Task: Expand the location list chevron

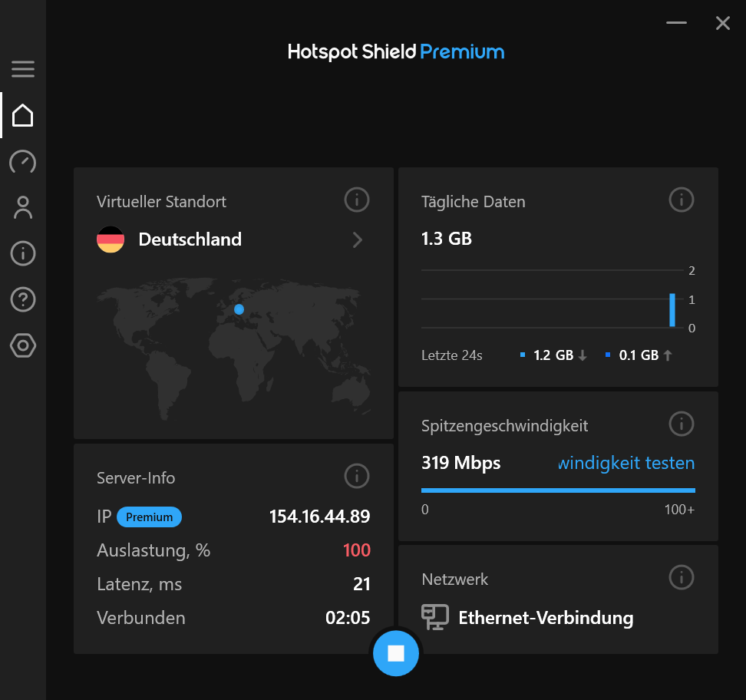Action: pyautogui.click(x=358, y=239)
